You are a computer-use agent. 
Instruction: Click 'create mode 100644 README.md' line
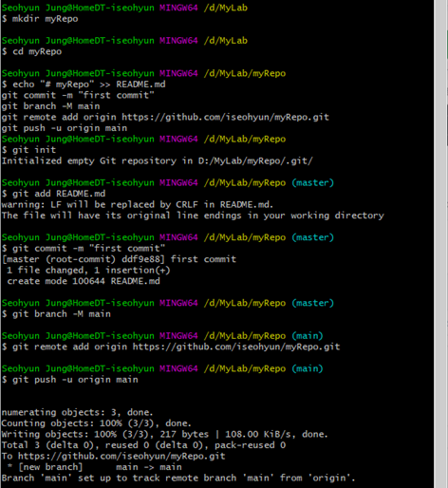[84, 281]
